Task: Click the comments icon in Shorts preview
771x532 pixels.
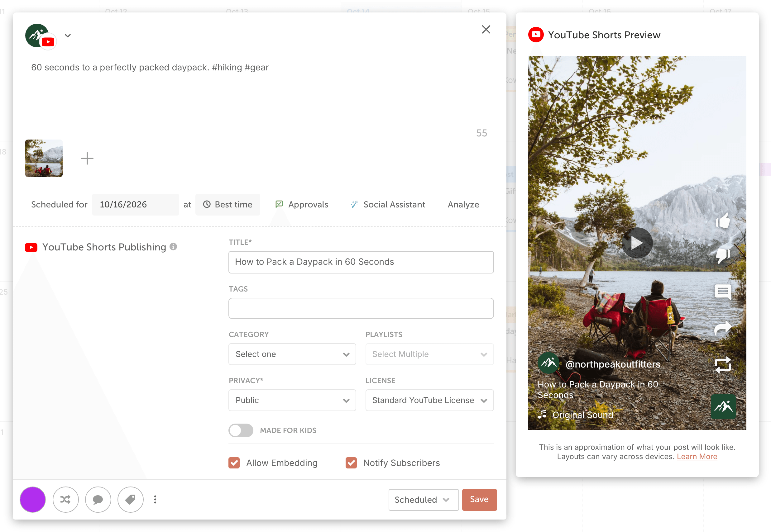Action: [723, 292]
